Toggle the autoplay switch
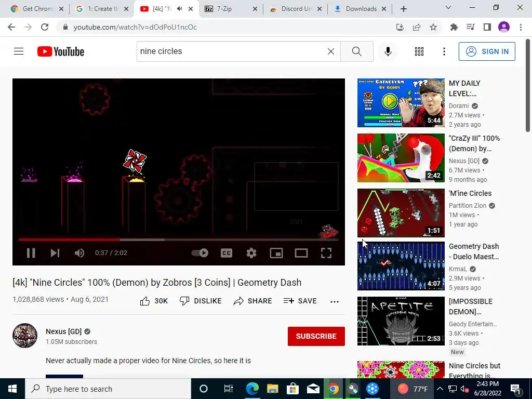532x399 pixels. click(200, 253)
